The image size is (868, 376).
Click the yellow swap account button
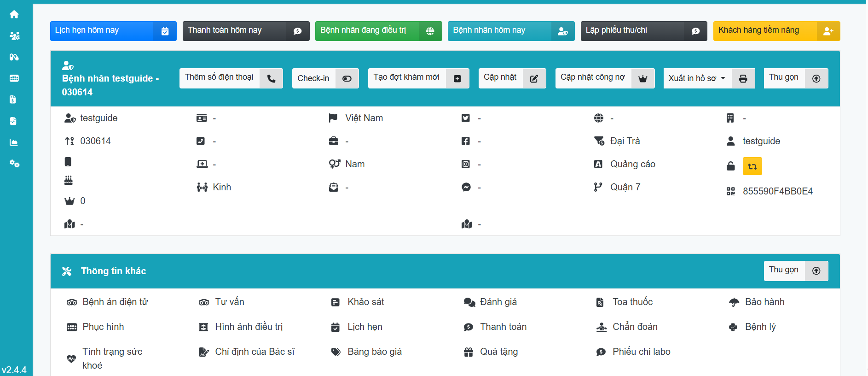coord(752,166)
